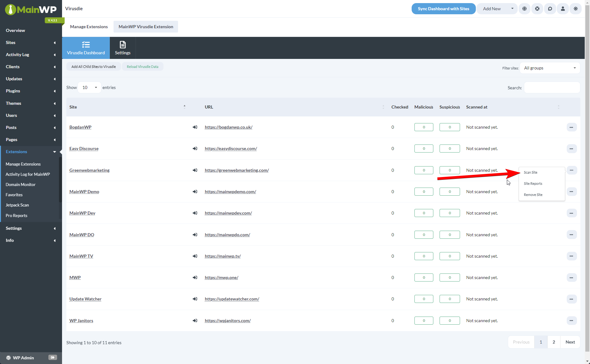Open the All groups filter dropdown
The width and height of the screenshot is (590, 364).
click(550, 68)
